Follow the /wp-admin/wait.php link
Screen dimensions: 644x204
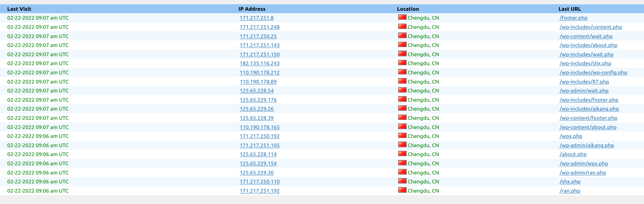[584, 91]
